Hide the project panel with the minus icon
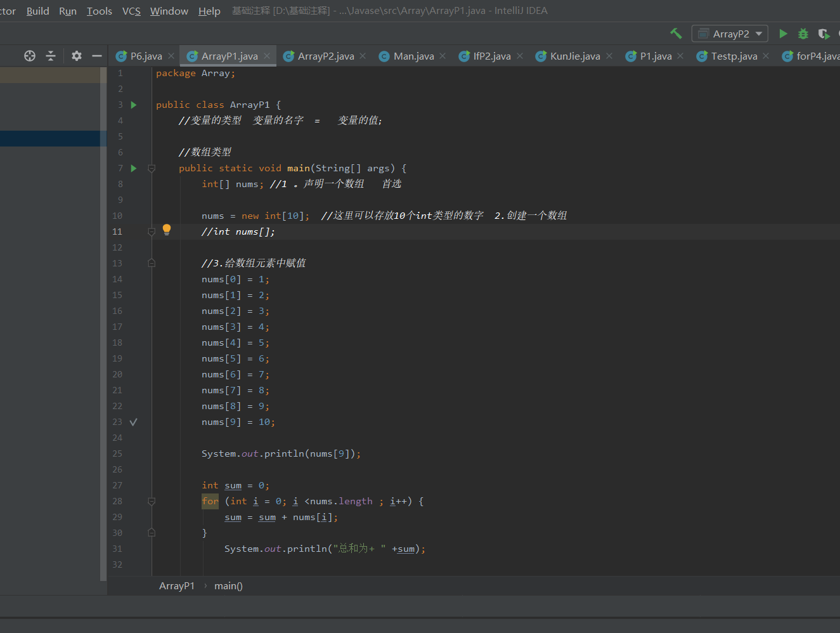Screen dimensions: 840x633 [97, 56]
